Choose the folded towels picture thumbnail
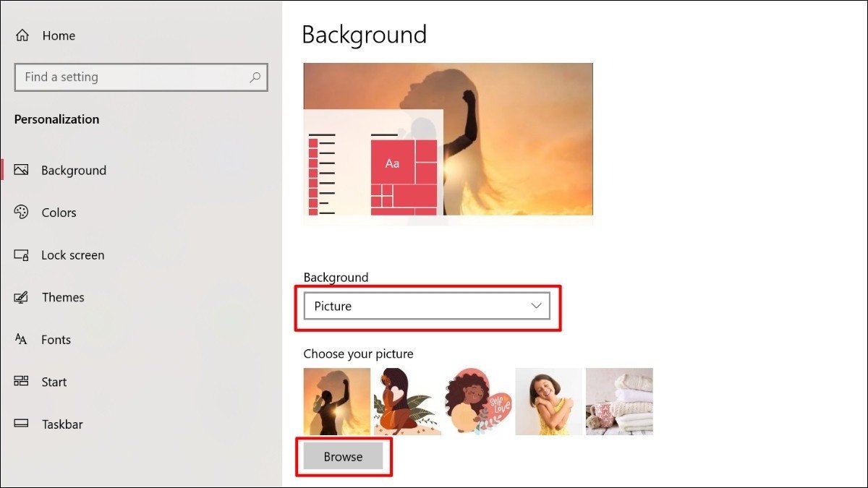Screen dimensions: 868x488 click(618, 400)
